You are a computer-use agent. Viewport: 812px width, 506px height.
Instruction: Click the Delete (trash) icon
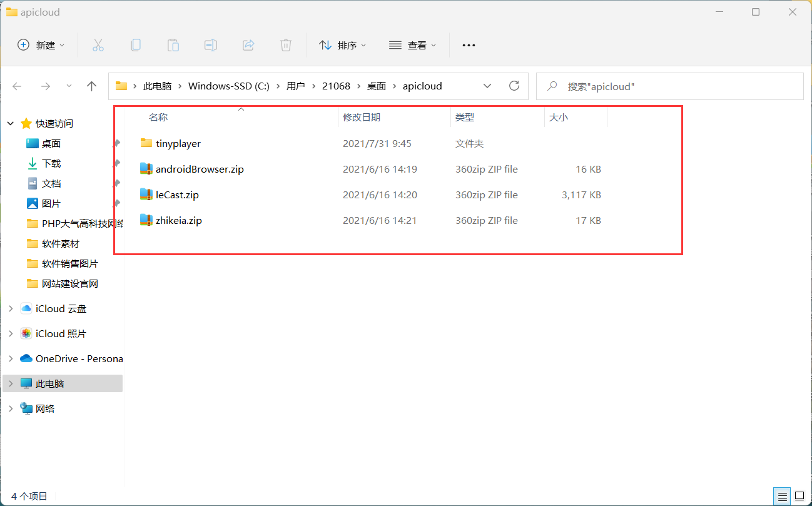(x=286, y=44)
